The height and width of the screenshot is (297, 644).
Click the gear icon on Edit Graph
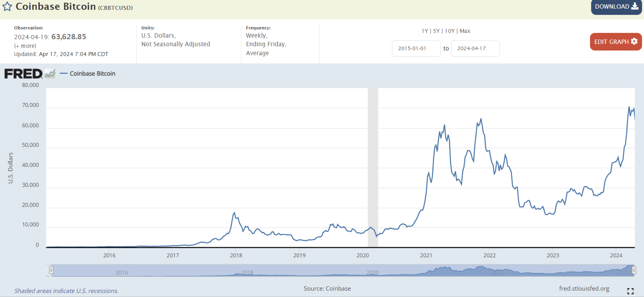[x=634, y=41]
